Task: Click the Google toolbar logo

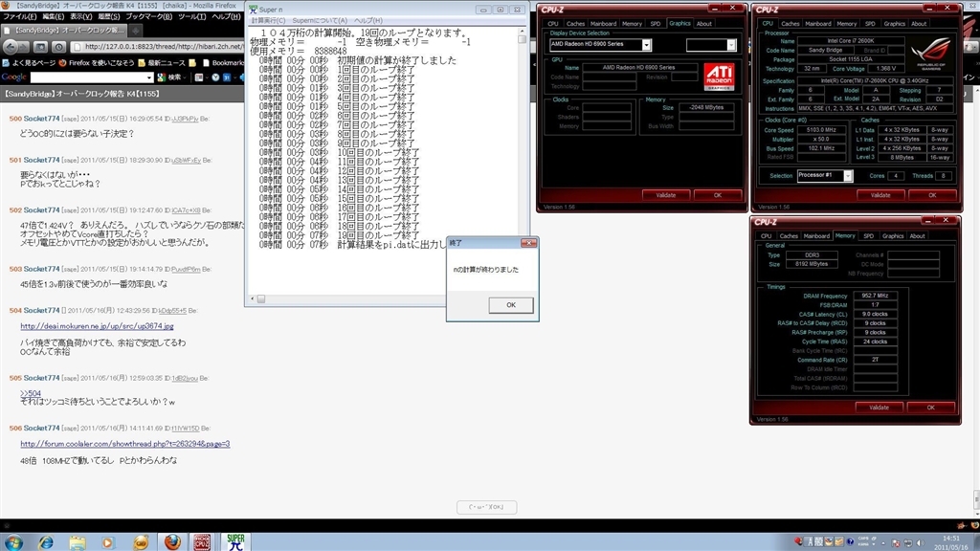Action: (13, 77)
